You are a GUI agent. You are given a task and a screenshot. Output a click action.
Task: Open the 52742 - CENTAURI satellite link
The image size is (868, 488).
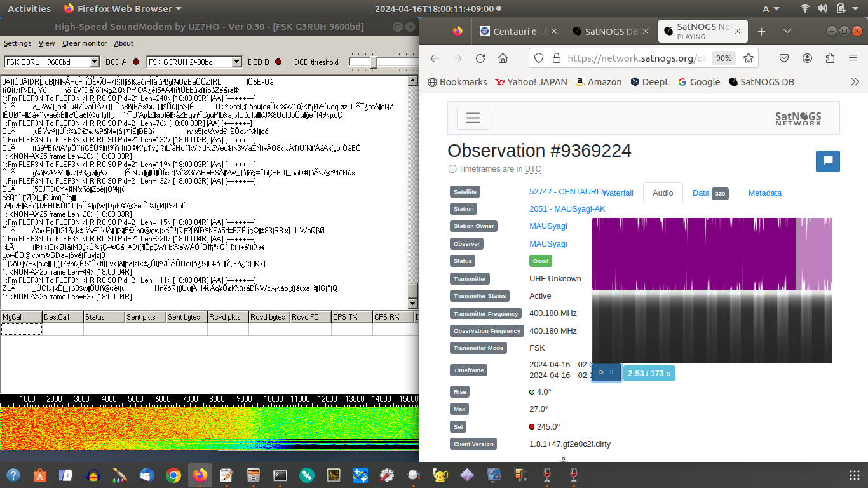pos(567,191)
